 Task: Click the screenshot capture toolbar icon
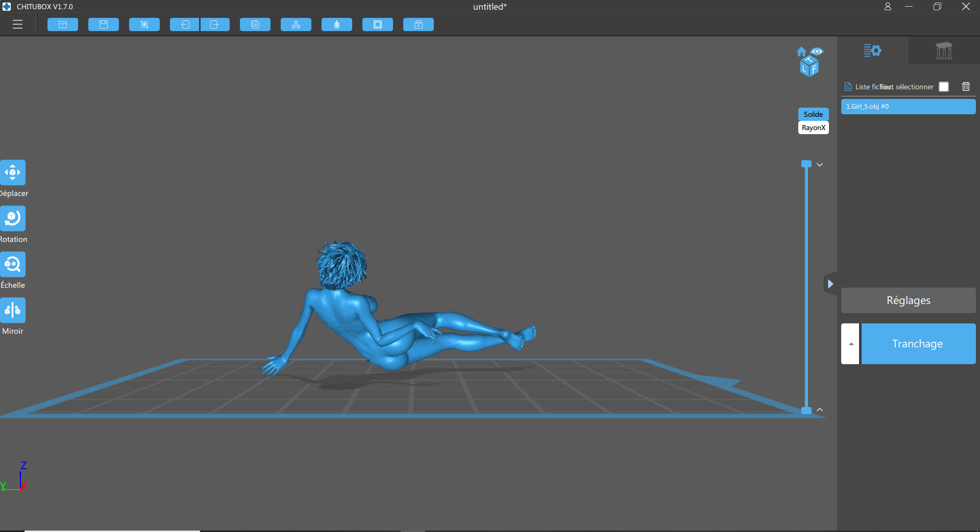[144, 24]
